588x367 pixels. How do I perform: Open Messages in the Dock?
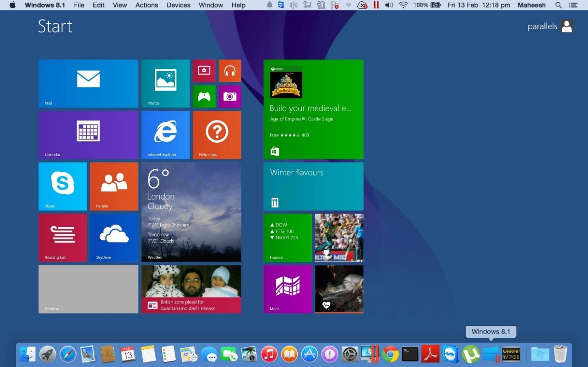[x=209, y=354]
